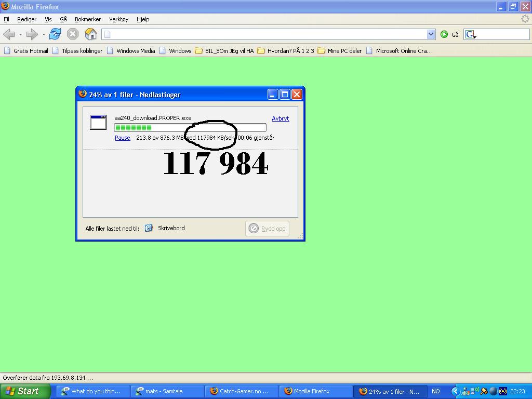Switch to mats - Samtale taskbar window
Image resolution: width=532 pixels, height=399 pixels.
click(x=167, y=391)
